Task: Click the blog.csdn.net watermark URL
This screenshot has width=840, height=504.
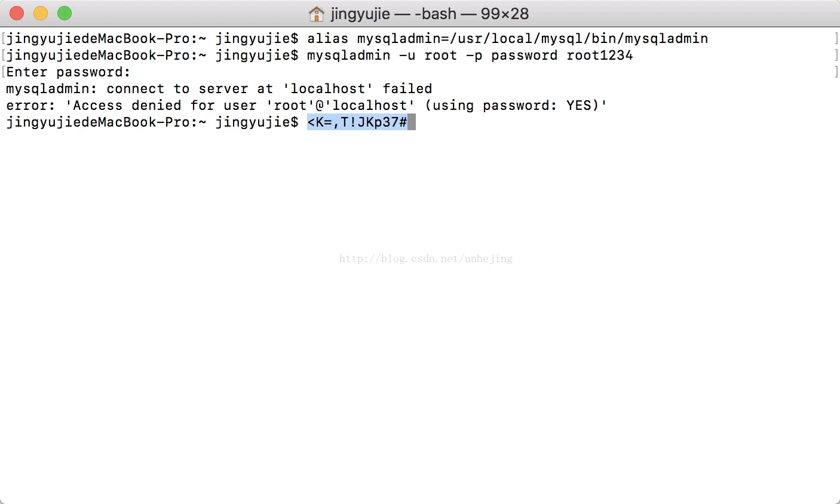Action: (426, 259)
